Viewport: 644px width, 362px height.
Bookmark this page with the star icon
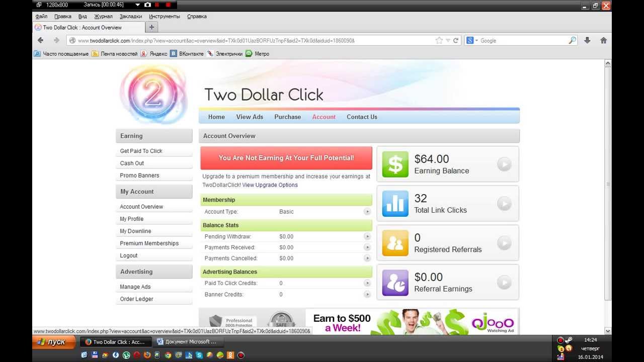439,40
